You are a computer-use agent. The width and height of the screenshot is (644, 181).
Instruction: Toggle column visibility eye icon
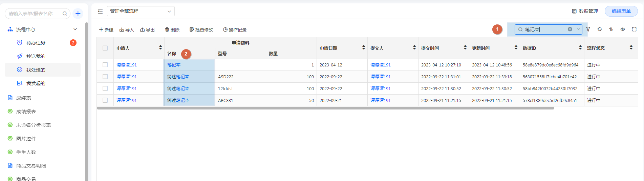[623, 29]
